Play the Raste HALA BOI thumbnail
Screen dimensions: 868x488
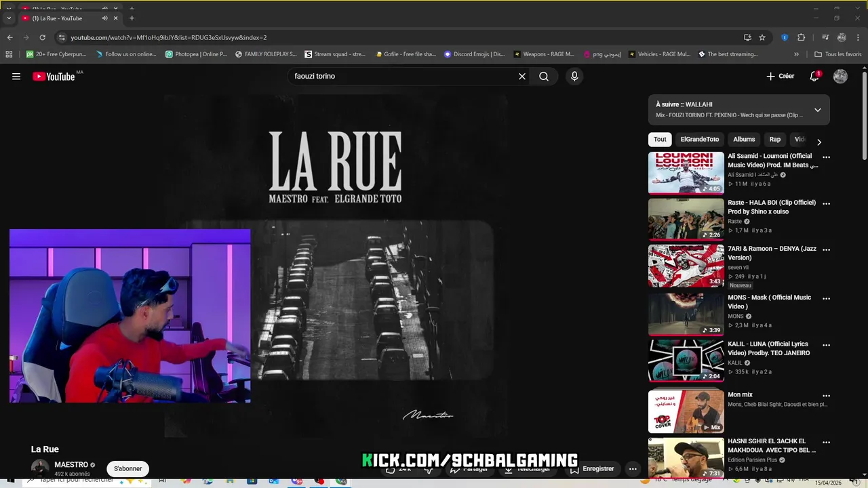click(686, 219)
